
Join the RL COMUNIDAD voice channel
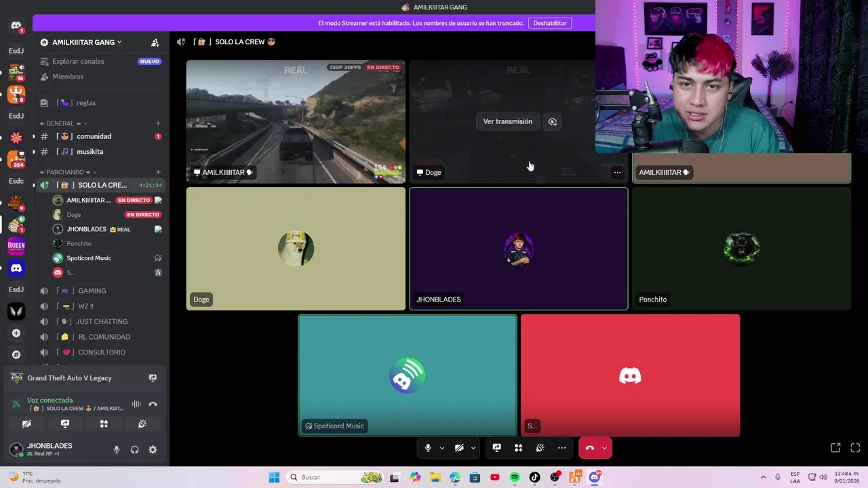[x=100, y=337]
